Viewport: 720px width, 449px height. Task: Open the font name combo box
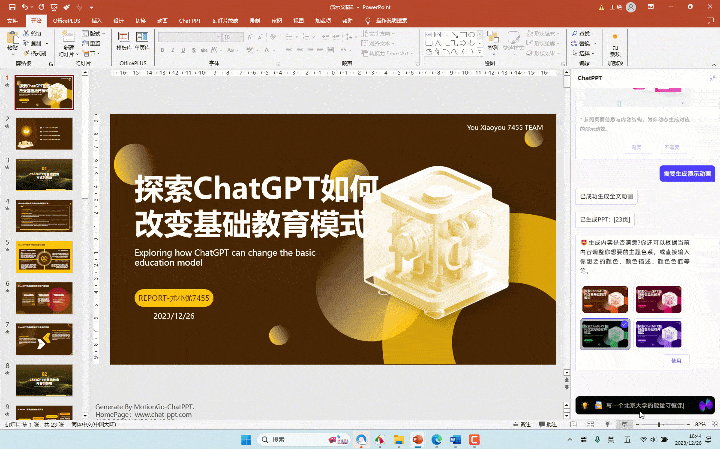pos(190,37)
